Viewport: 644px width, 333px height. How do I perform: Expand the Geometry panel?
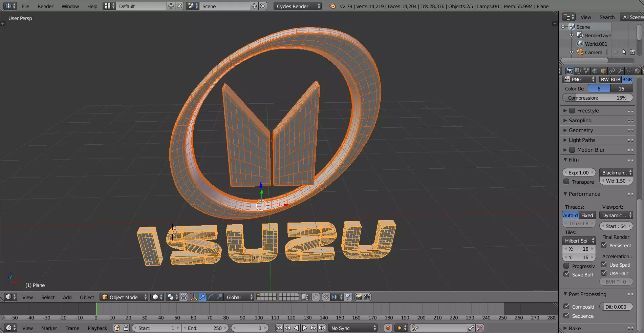[x=581, y=130]
